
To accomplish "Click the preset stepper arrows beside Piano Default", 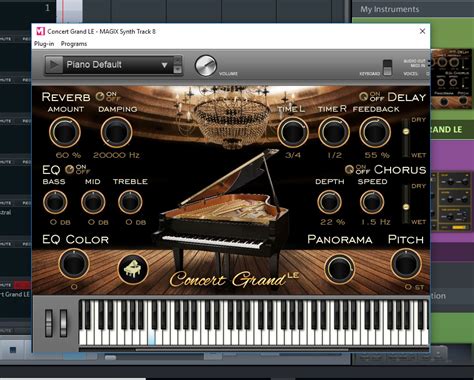I will 178,65.
